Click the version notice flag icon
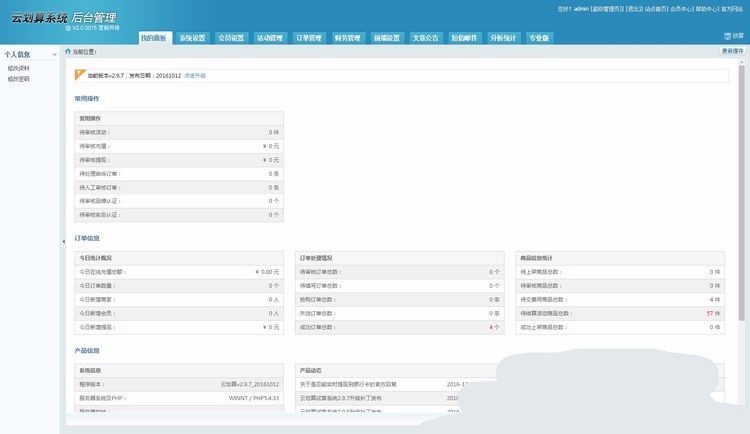 click(80, 74)
